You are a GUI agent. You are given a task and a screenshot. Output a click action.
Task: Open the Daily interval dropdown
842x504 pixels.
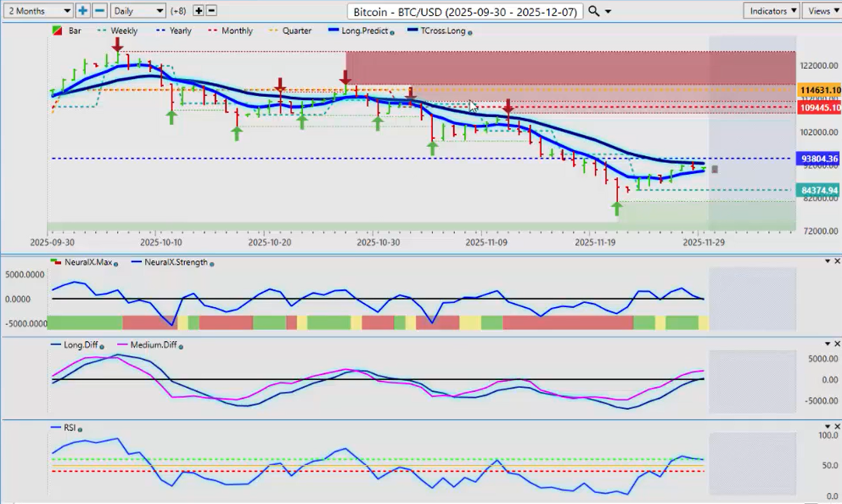point(138,11)
